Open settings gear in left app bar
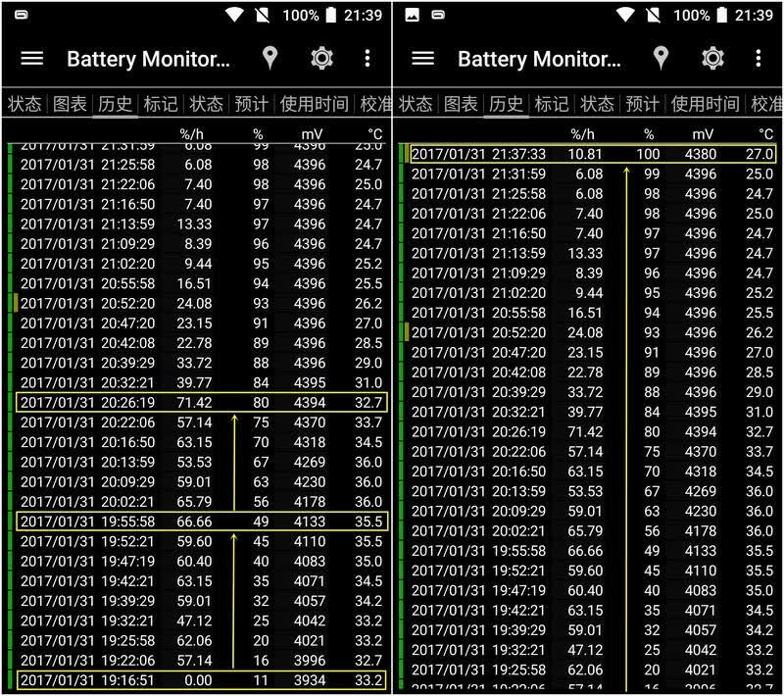Viewport: 784px width, 696px height. 322,59
